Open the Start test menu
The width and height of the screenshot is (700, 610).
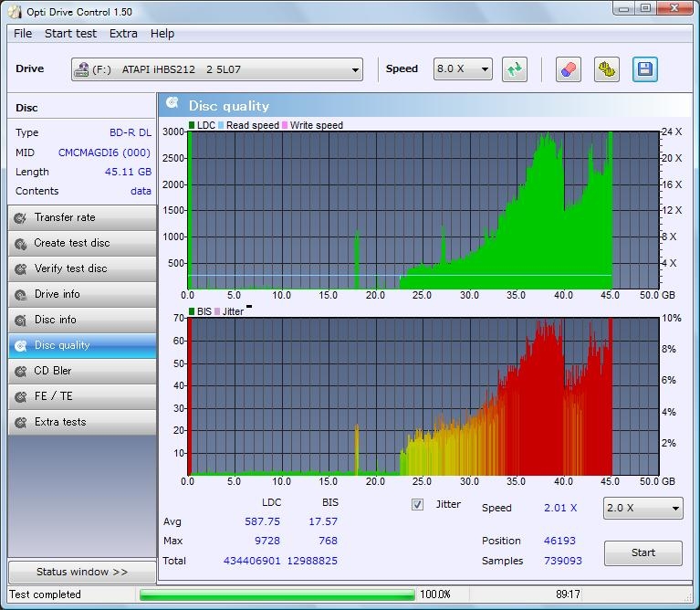(70, 33)
